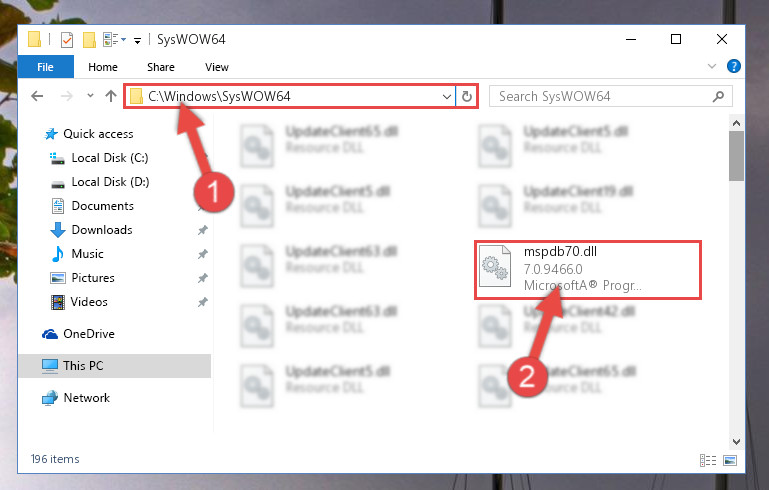Switch to large thumbnails view icon
Image resolution: width=769 pixels, height=490 pixels.
(x=730, y=461)
